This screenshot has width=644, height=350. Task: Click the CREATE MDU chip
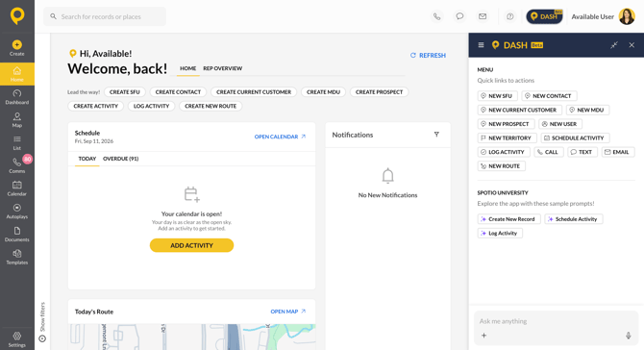(x=323, y=92)
